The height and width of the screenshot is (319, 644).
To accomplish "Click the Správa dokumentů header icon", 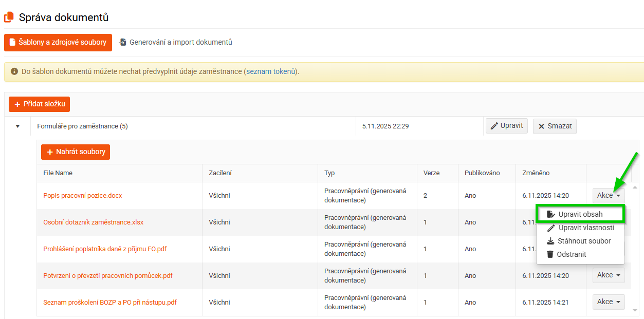I will pos(9,17).
